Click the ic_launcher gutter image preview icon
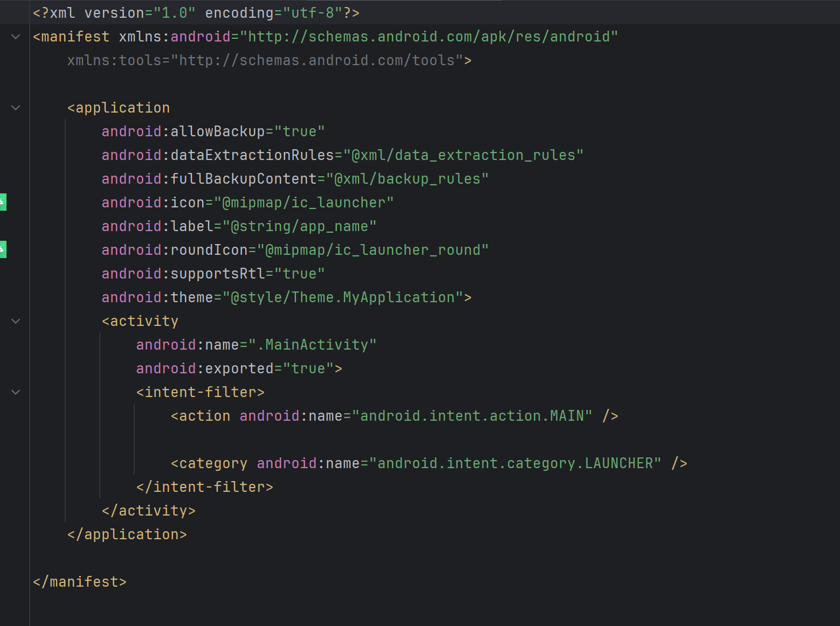The image size is (840, 626). point(3,202)
